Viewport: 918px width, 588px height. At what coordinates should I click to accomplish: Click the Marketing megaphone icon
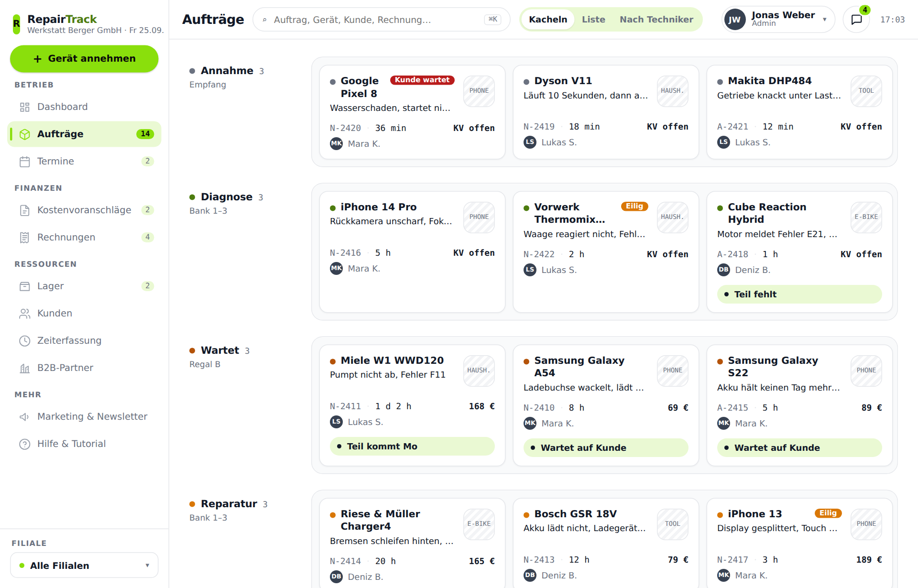[24, 417]
